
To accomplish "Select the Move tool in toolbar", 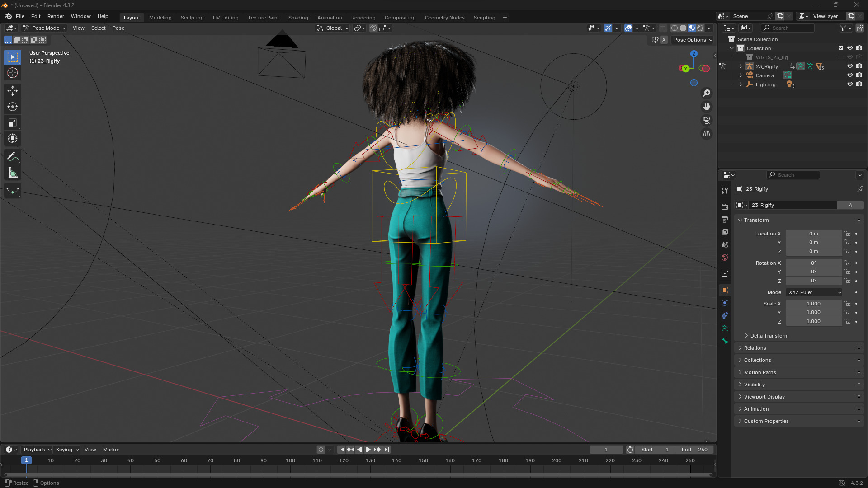I will pos(13,91).
